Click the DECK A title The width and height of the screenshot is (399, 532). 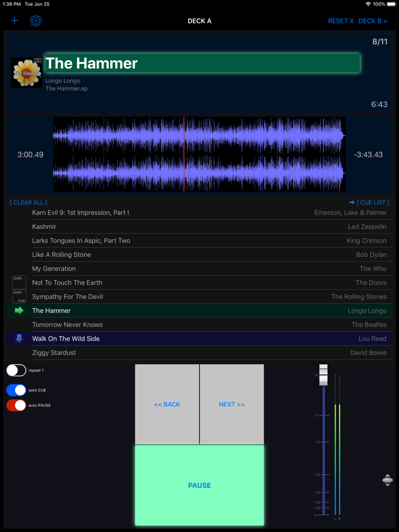pyautogui.click(x=199, y=21)
